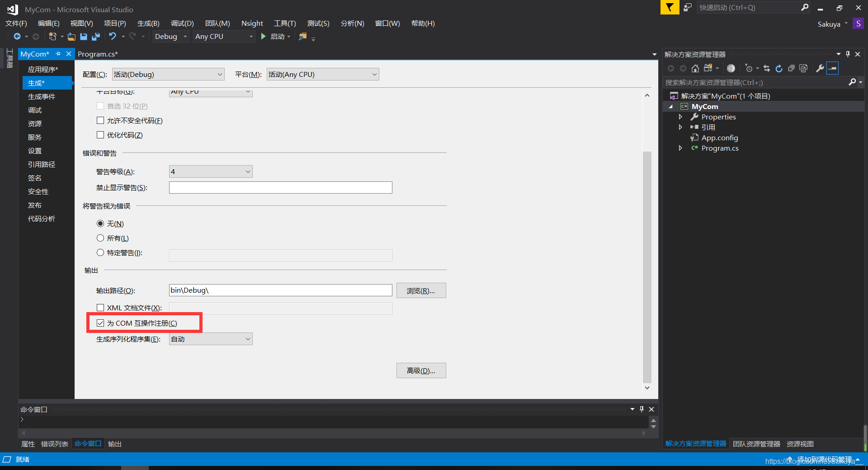The width and height of the screenshot is (868, 470).
Task: Click the scroll down arrow of properties page
Action: pyautogui.click(x=647, y=388)
